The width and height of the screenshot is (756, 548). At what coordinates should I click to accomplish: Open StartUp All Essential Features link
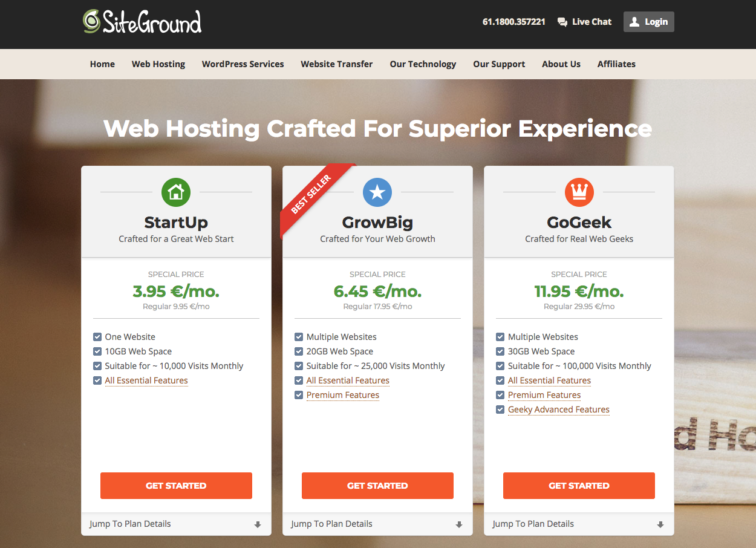coord(146,380)
